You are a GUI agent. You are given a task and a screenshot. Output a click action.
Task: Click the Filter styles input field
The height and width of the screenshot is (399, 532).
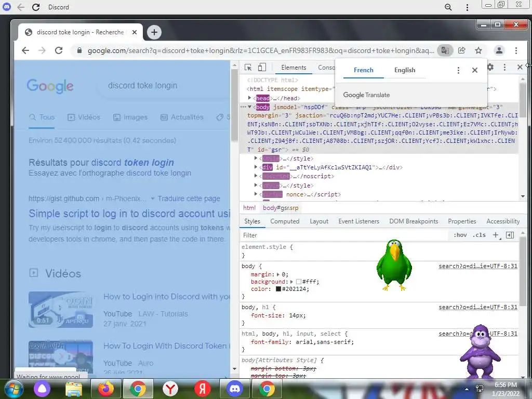tap(344, 235)
